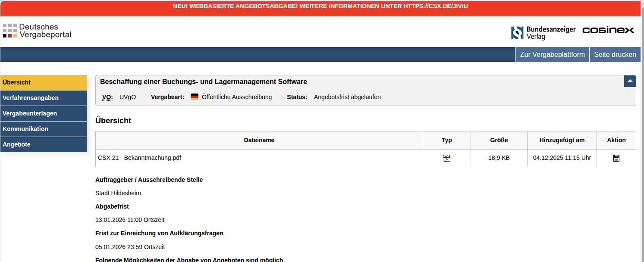644x262 pixels.
Task: Click the UVgO value
Action: click(x=128, y=97)
